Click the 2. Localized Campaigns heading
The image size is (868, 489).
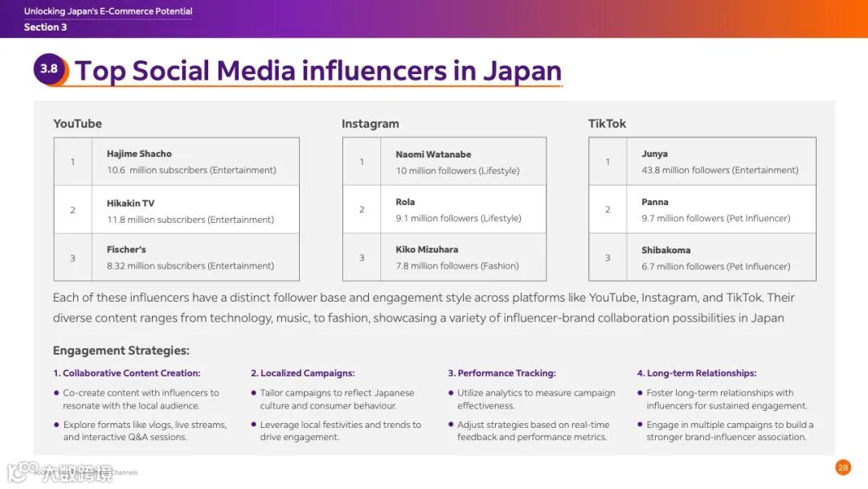click(x=303, y=373)
